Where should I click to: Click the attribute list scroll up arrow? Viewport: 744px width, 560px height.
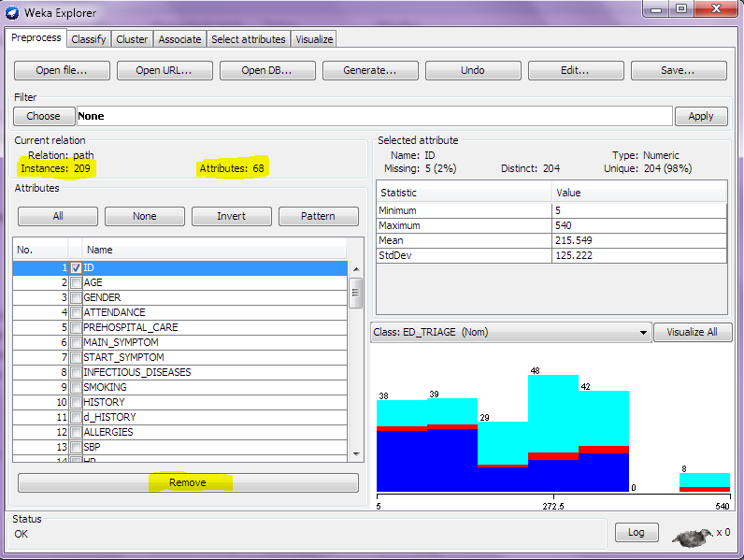pyautogui.click(x=356, y=269)
